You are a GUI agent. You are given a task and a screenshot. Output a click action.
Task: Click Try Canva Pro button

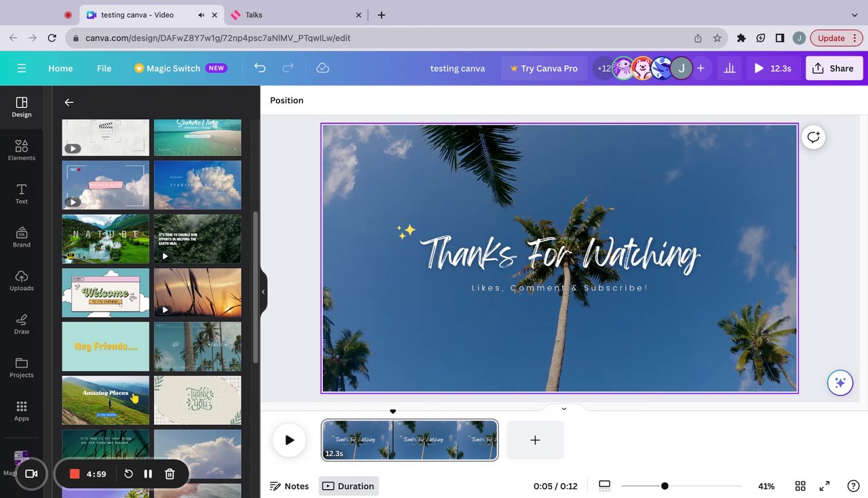(544, 68)
